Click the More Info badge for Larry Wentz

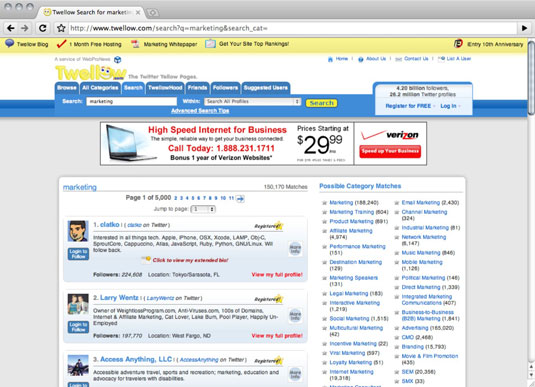(x=295, y=316)
